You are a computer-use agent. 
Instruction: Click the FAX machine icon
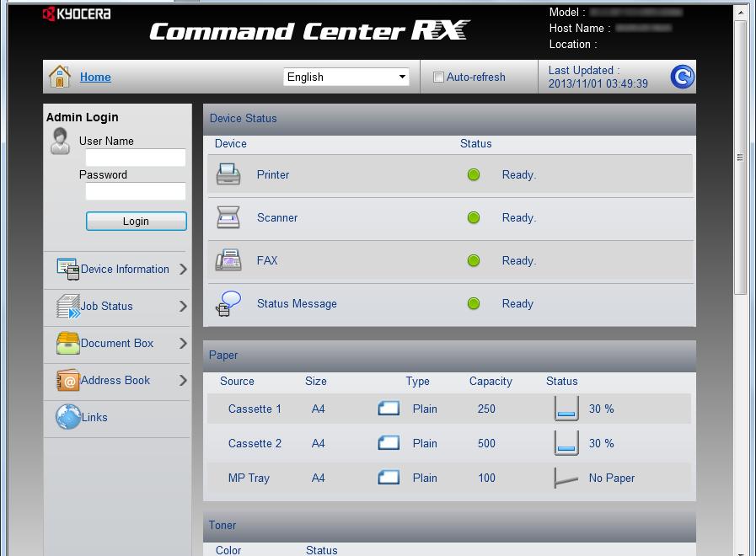pos(228,260)
